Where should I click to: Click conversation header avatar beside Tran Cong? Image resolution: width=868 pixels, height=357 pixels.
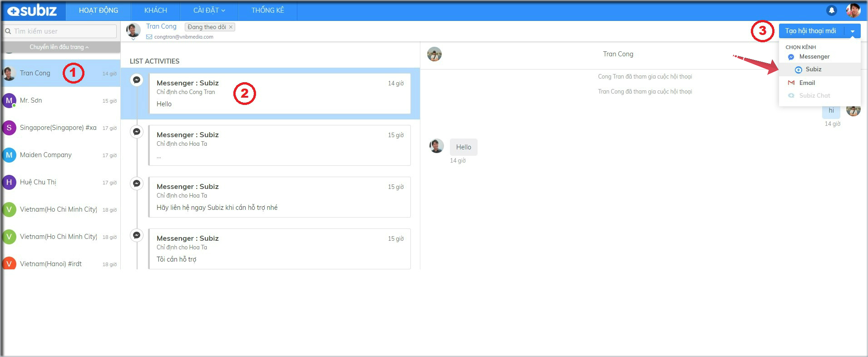point(434,54)
